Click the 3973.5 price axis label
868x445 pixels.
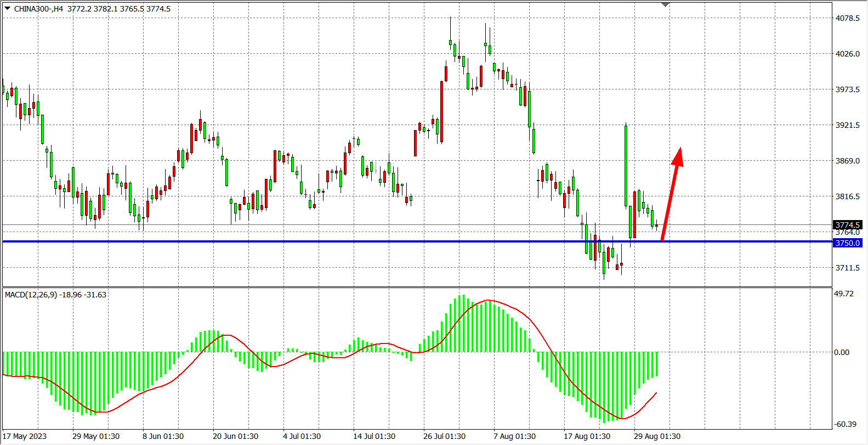coord(847,89)
